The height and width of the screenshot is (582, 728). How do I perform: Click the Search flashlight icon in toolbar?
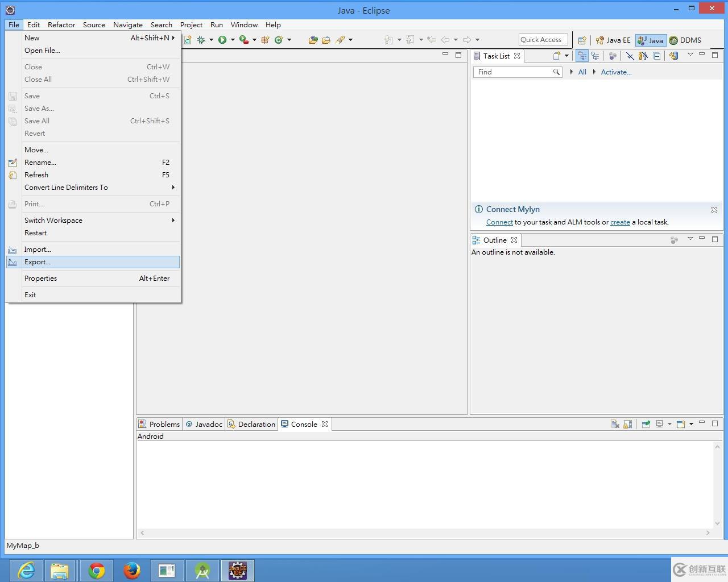coord(340,40)
